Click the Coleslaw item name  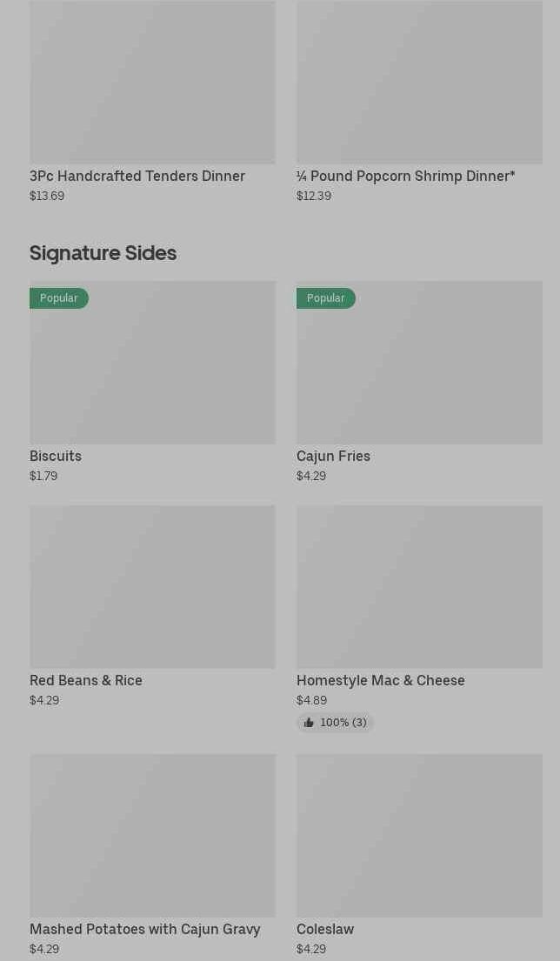(325, 929)
